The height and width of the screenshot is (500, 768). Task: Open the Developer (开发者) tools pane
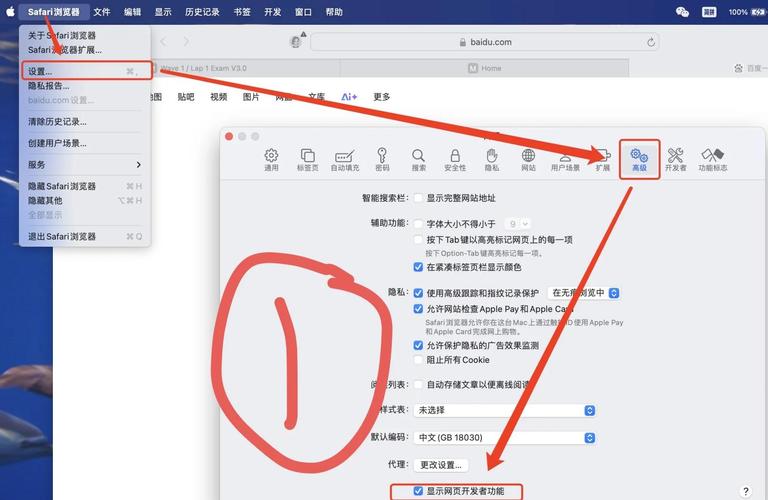coord(675,160)
